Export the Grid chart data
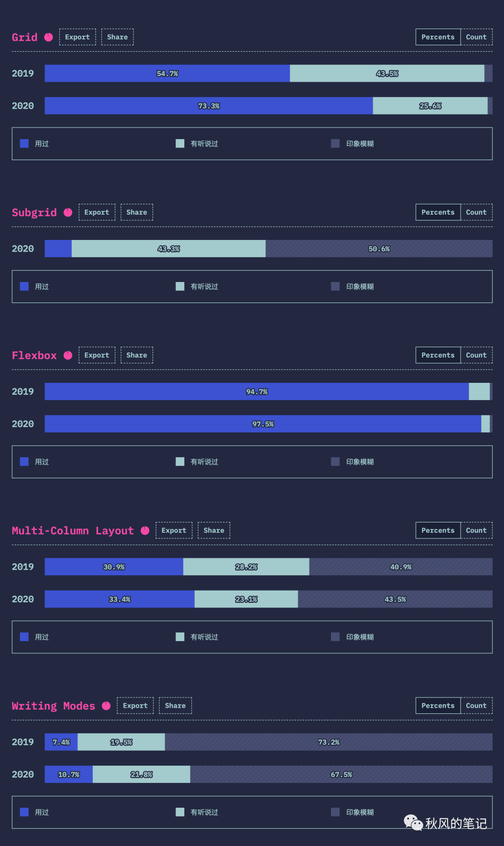 77,37
